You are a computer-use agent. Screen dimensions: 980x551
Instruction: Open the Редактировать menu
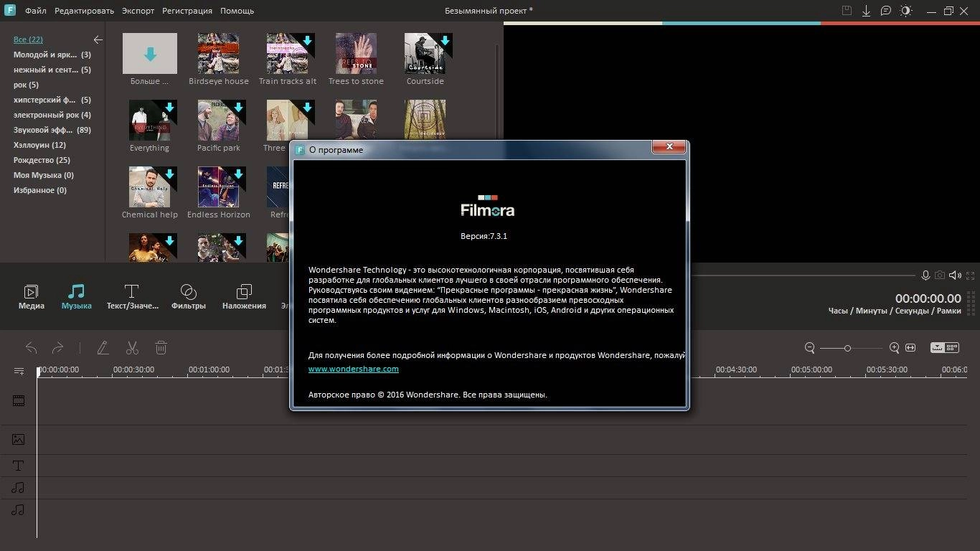pyautogui.click(x=84, y=11)
